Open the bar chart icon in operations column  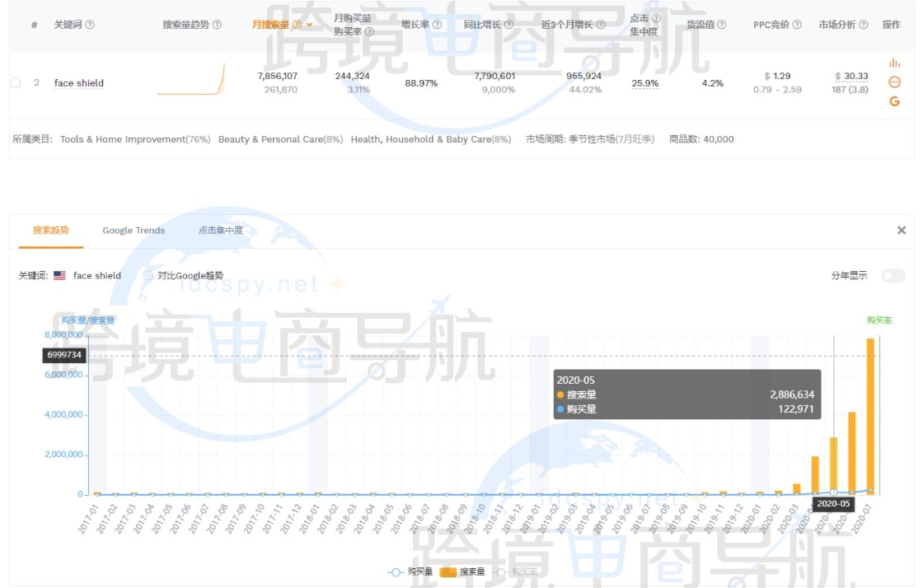tap(894, 63)
